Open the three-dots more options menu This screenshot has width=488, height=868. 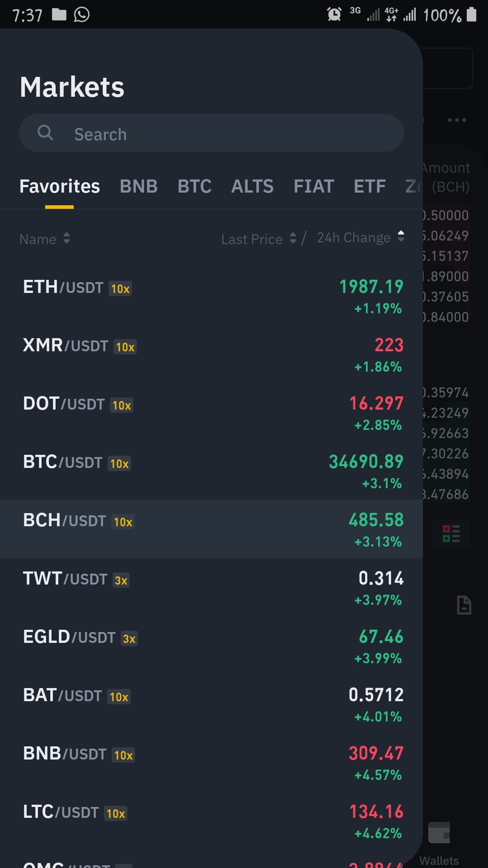[457, 120]
